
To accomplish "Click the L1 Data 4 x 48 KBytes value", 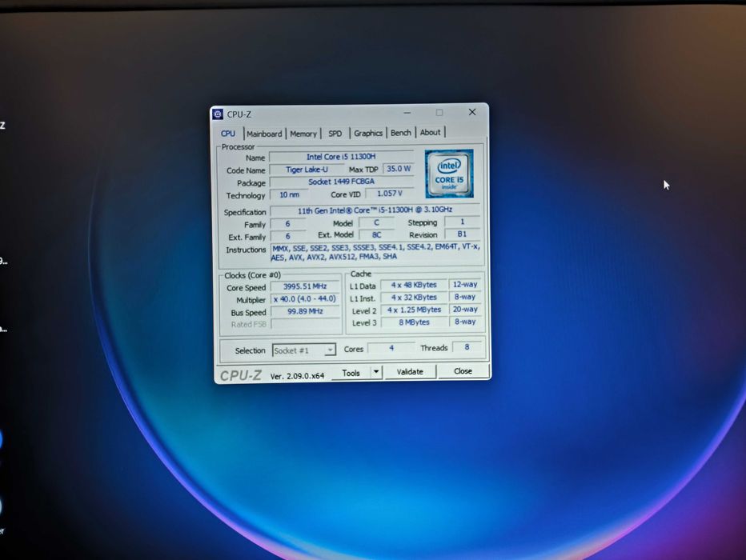I will point(414,285).
